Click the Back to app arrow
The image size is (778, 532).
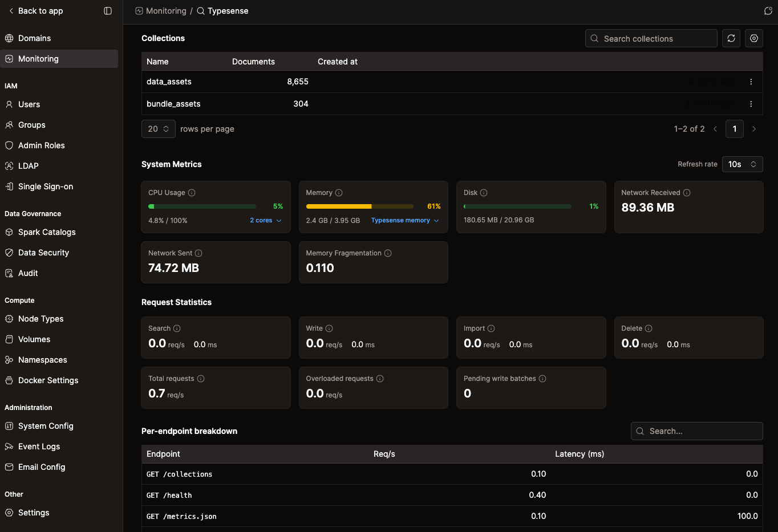(11, 11)
